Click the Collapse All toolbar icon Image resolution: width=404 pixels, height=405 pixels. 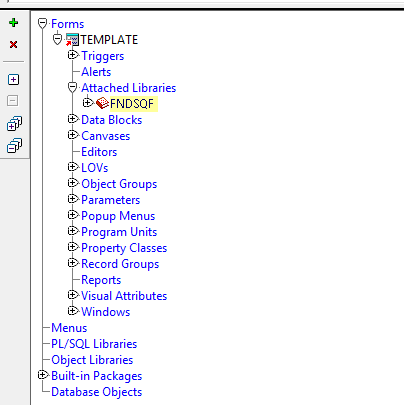point(14,145)
